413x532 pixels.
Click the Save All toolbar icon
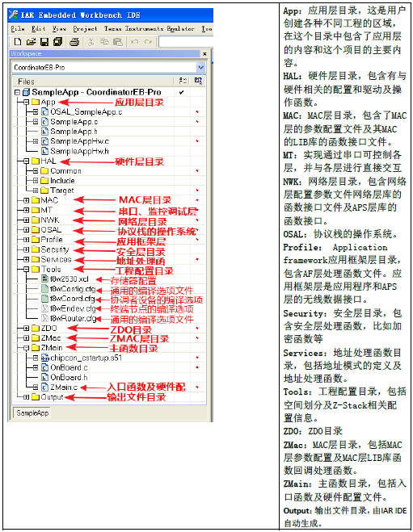(57, 42)
